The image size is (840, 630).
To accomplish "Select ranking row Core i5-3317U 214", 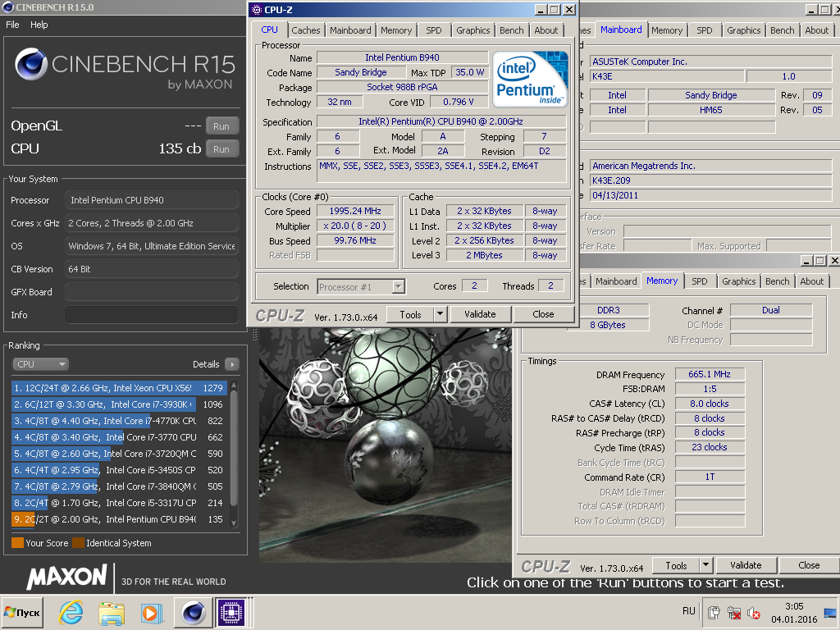I will tap(118, 503).
